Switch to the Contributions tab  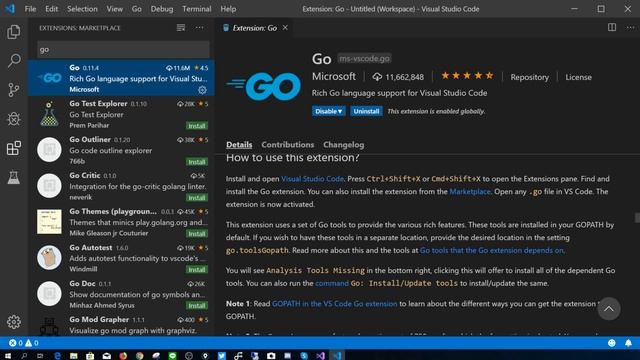click(x=288, y=144)
